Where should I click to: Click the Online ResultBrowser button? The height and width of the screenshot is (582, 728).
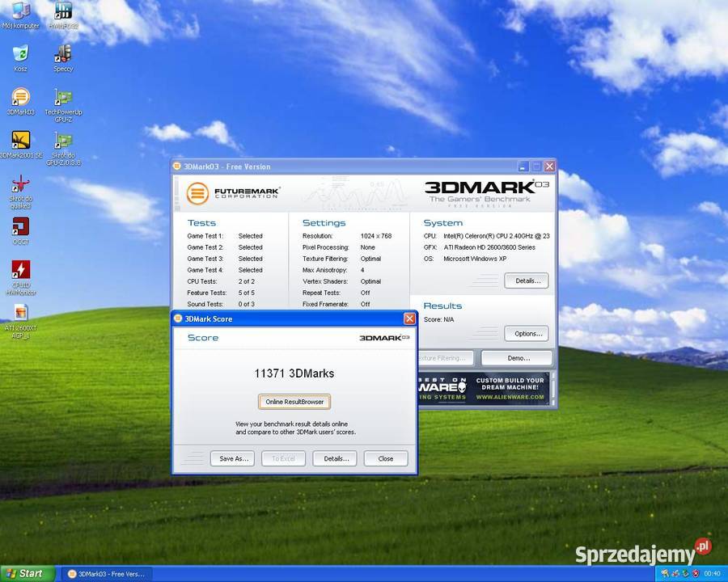click(294, 402)
